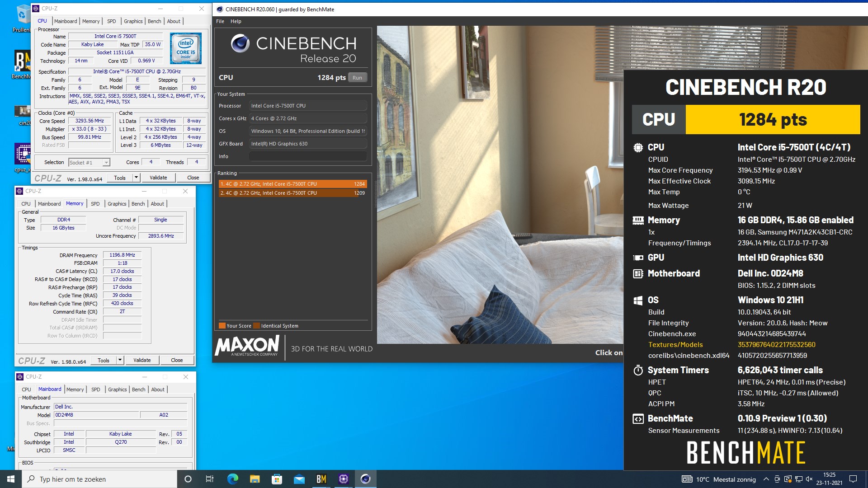868x488 pixels.
Task: Click Validate in top CPU-Z window
Action: (158, 178)
